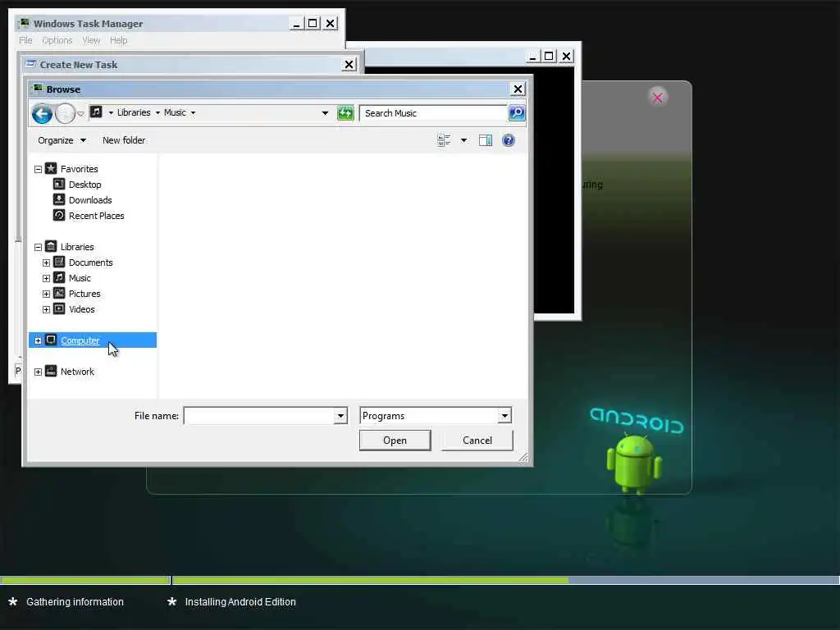Click the Favorites star icon
The image size is (840, 630).
point(51,169)
